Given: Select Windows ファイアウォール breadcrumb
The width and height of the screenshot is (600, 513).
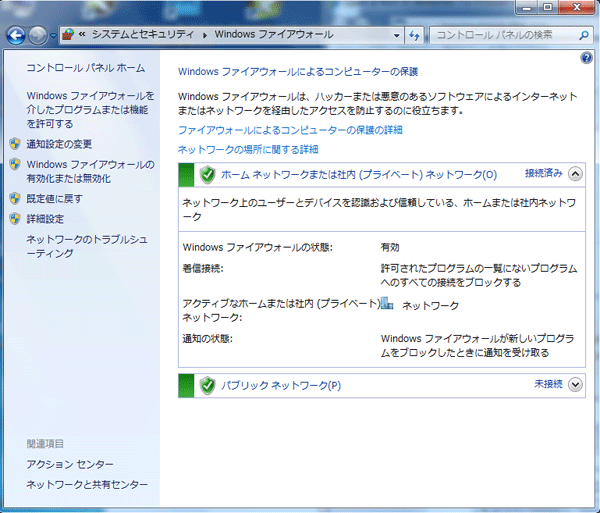Looking at the screenshot, I should pos(274,34).
